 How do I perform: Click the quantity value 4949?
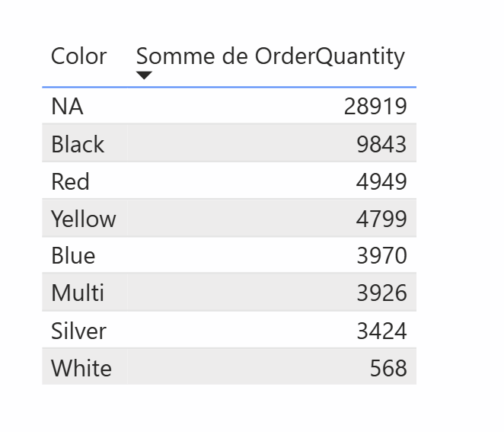tap(381, 181)
